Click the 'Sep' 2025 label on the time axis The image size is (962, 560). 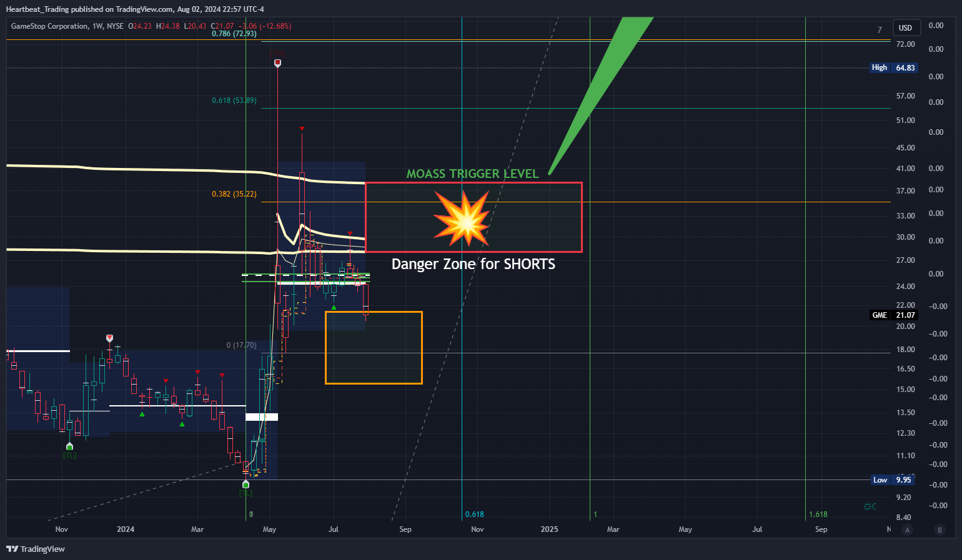point(821,529)
